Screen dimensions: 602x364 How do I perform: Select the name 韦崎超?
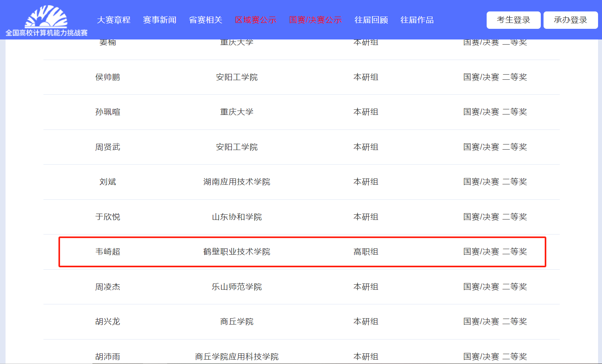tap(107, 251)
